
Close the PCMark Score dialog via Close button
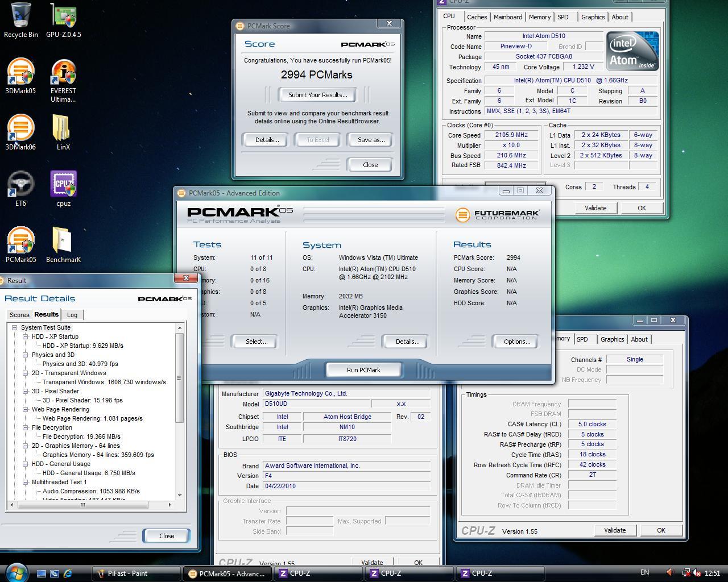click(370, 165)
